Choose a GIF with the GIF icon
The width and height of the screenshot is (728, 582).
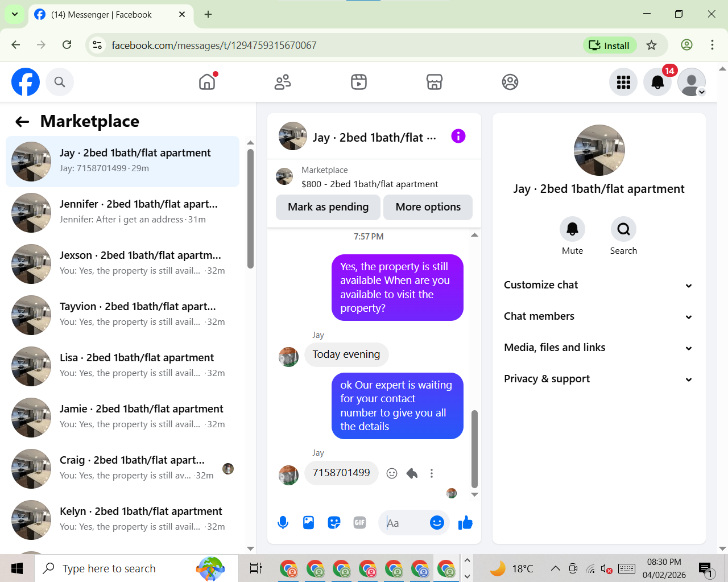coord(359,523)
